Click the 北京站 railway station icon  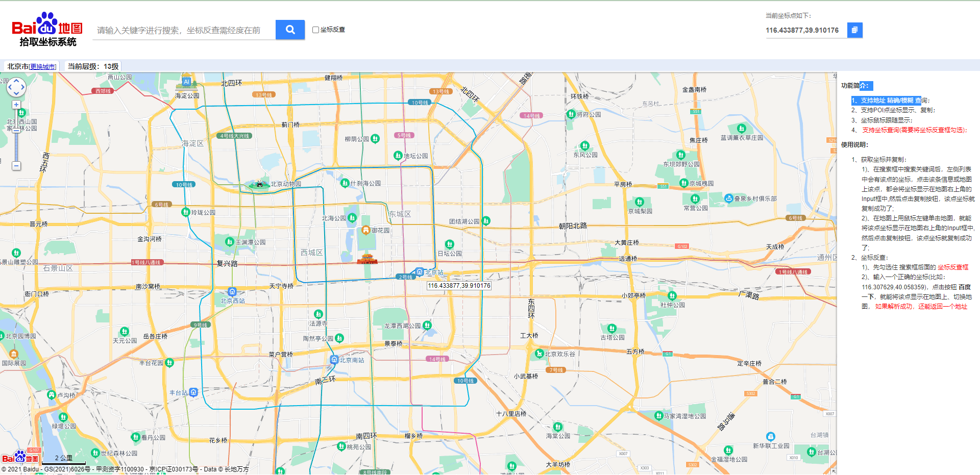(420, 272)
